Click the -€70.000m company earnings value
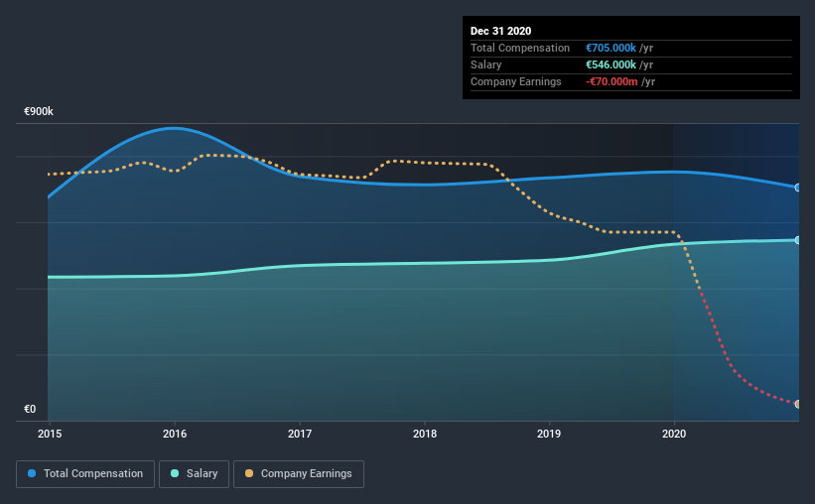Image resolution: width=815 pixels, height=504 pixels. (x=611, y=81)
